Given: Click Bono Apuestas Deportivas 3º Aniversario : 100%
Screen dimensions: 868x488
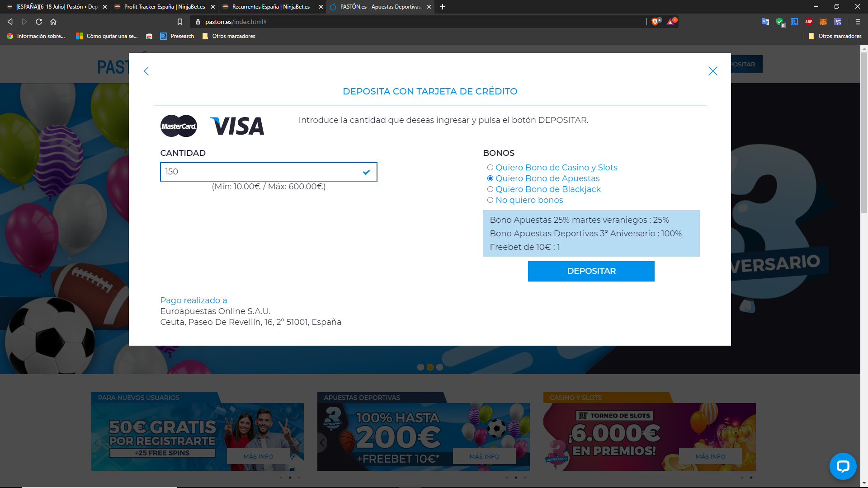Looking at the screenshot, I should pos(585,234).
